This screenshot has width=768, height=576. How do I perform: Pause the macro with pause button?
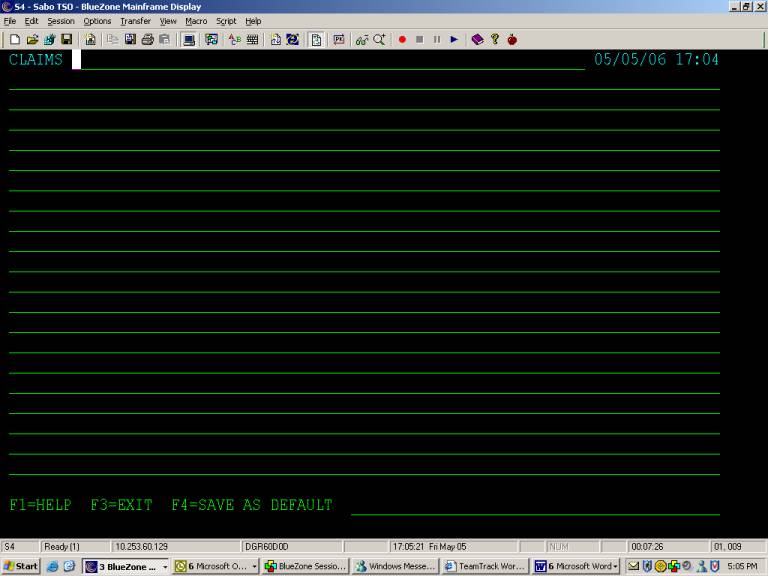click(x=437, y=40)
